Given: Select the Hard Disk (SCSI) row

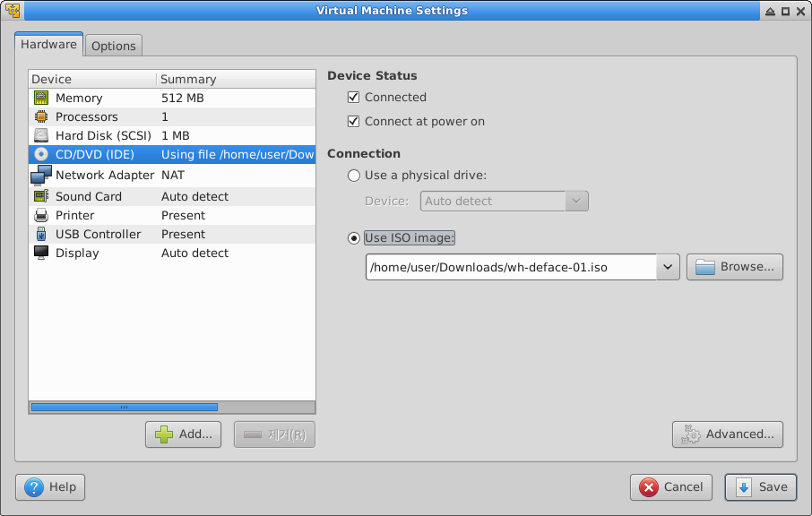Looking at the screenshot, I should tap(172, 135).
